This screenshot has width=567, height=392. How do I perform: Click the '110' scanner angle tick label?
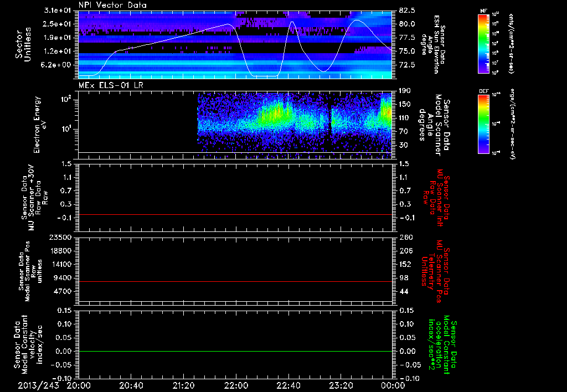coord(405,118)
